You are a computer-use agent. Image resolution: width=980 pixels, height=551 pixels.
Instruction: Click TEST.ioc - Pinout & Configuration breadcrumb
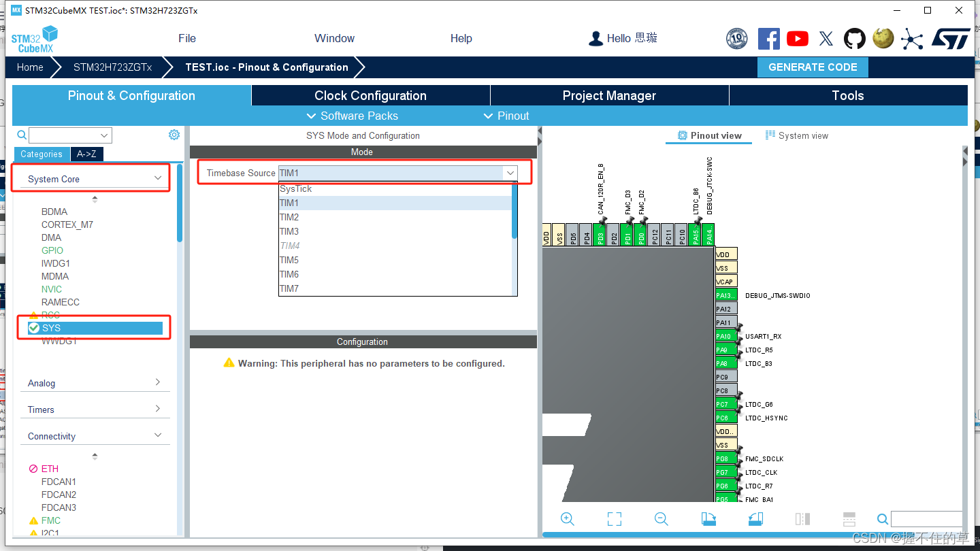pos(267,67)
